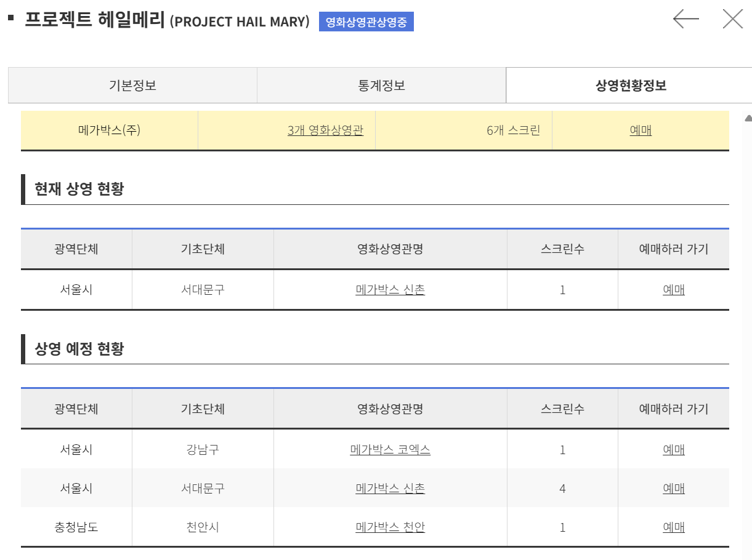Open 메가박스 신촌 under 현재 상영 현황

coord(390,290)
